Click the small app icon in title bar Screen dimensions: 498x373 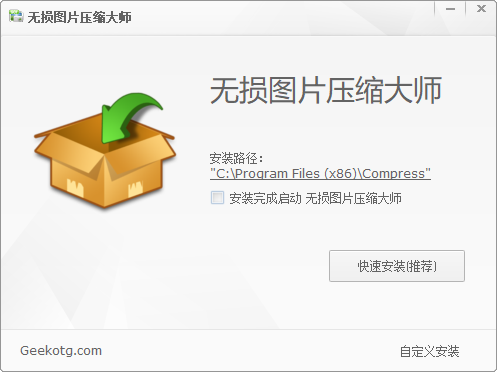pos(16,16)
